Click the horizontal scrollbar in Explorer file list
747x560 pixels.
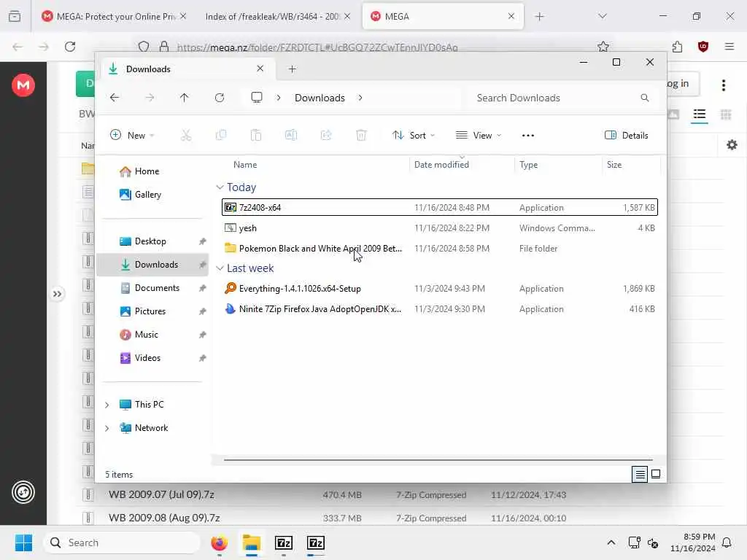(438, 461)
